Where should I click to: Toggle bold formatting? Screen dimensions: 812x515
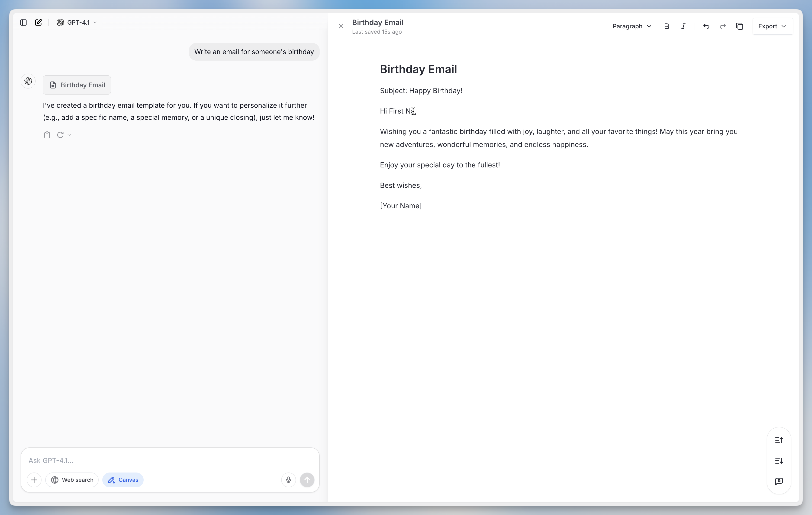(666, 26)
